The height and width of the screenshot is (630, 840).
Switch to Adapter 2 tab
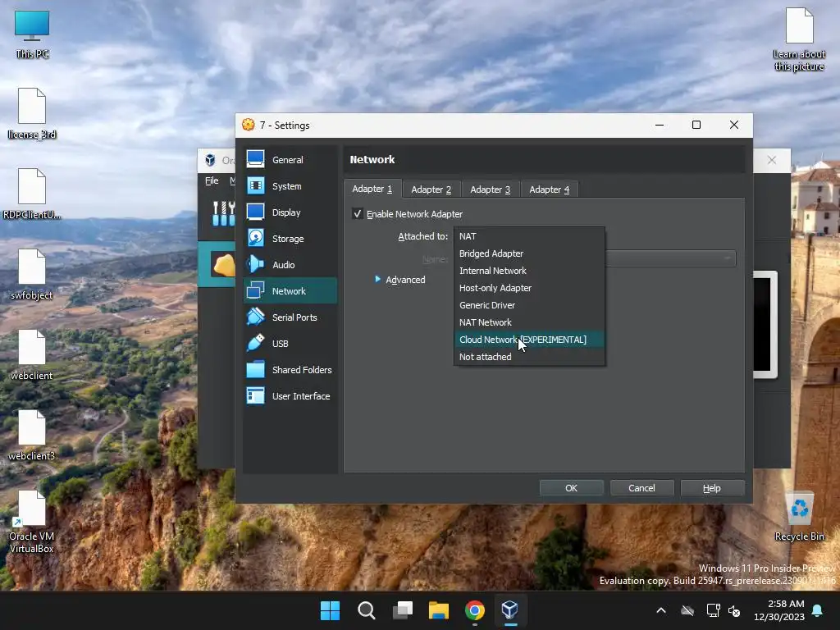click(x=431, y=189)
